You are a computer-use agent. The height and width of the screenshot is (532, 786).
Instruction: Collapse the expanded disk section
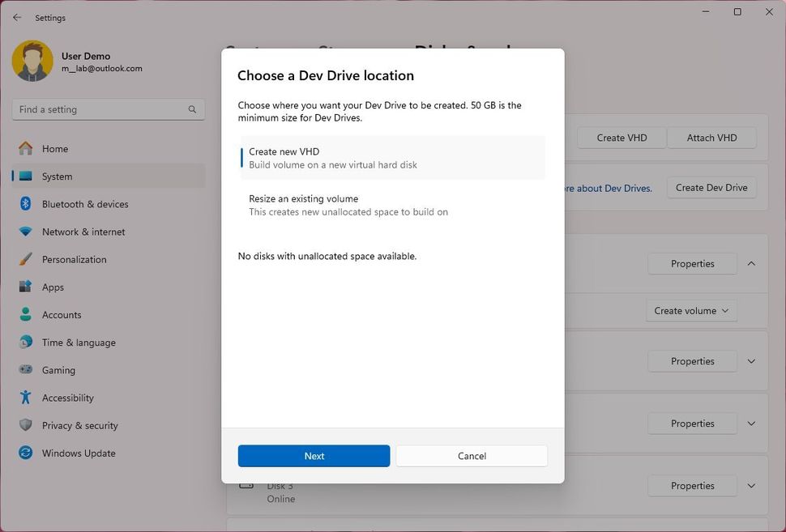[x=750, y=263]
